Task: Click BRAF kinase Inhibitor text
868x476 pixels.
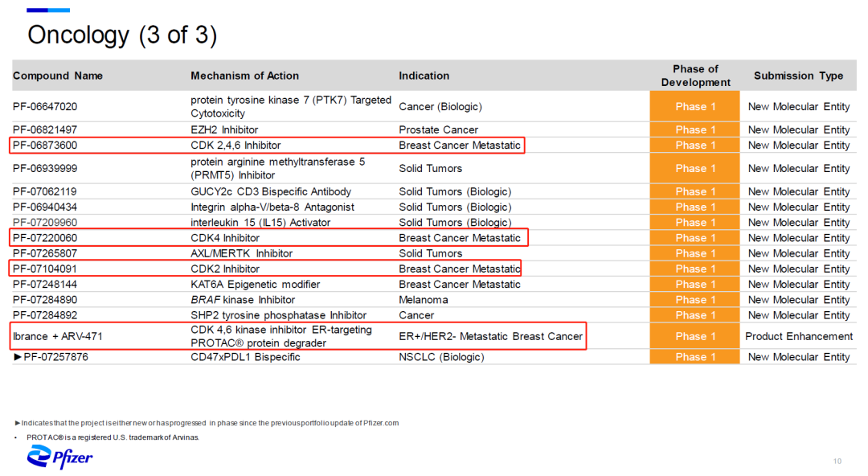Action: coord(243,300)
